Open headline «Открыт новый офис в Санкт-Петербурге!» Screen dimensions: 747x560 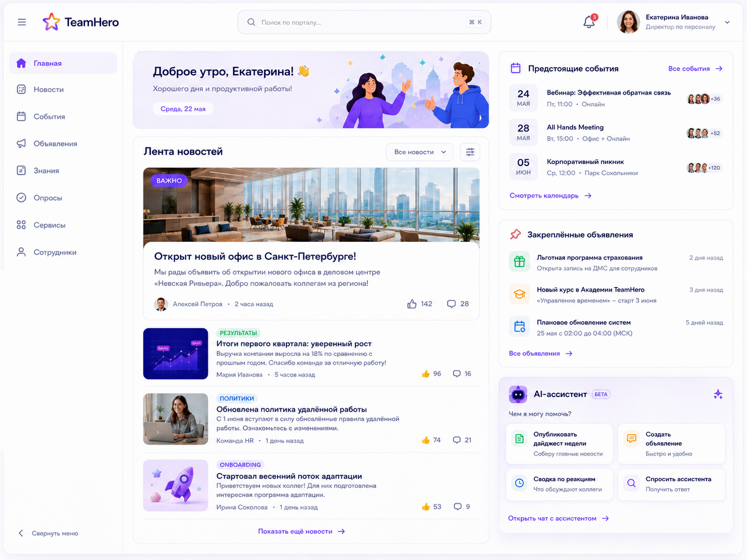point(255,256)
